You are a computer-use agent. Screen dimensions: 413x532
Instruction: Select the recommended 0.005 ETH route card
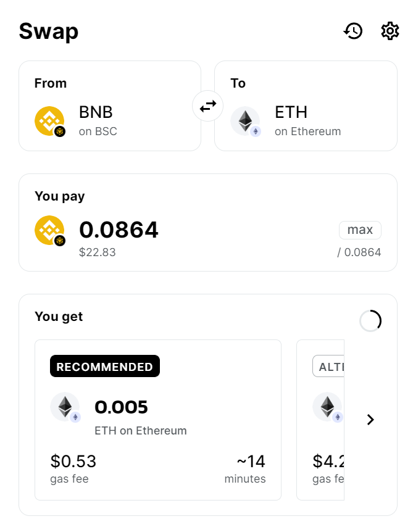pos(158,420)
